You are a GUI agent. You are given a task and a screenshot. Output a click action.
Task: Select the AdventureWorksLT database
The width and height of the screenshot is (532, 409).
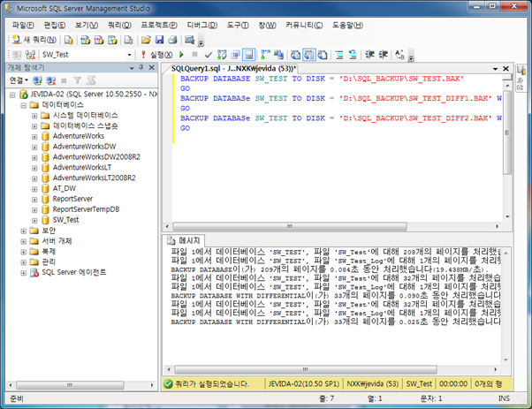82,167
